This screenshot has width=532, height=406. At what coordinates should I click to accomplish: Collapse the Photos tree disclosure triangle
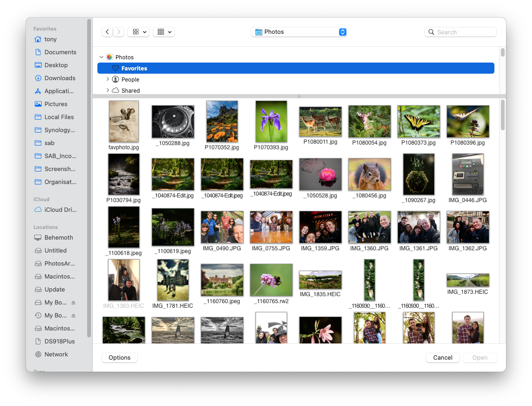(102, 57)
